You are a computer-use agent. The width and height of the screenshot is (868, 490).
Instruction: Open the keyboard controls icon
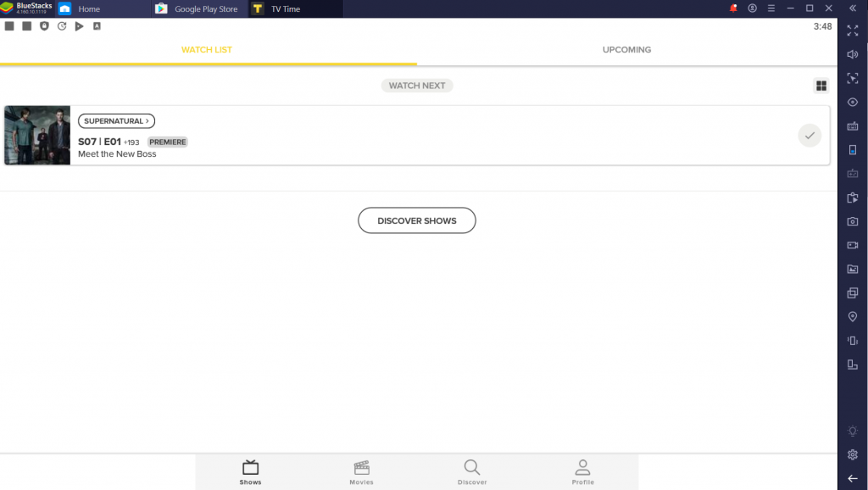coord(853,126)
